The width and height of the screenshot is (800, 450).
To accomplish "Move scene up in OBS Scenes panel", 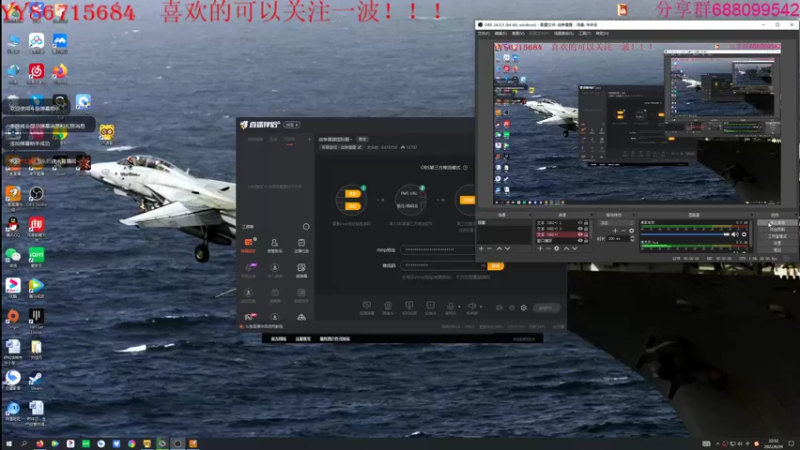I will [499, 248].
